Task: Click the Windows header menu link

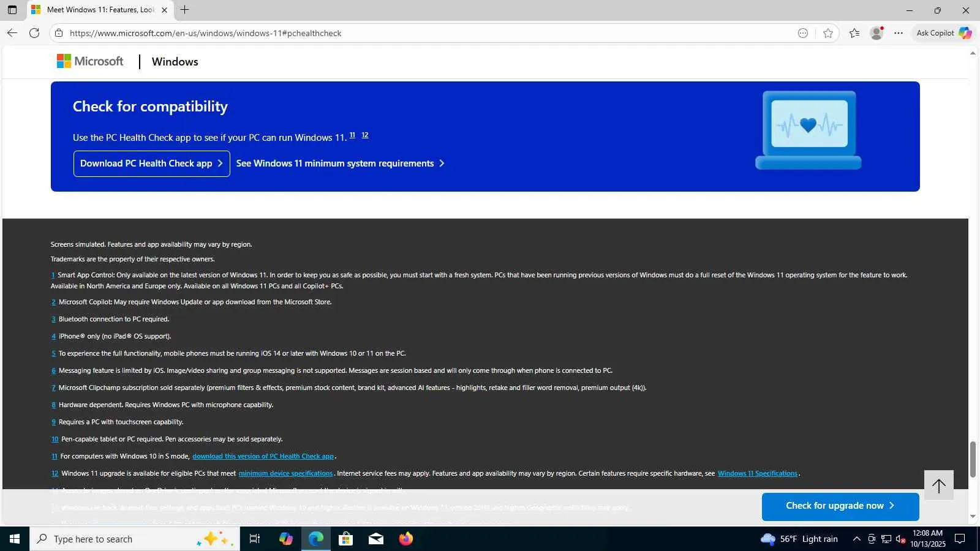Action: tap(175, 62)
